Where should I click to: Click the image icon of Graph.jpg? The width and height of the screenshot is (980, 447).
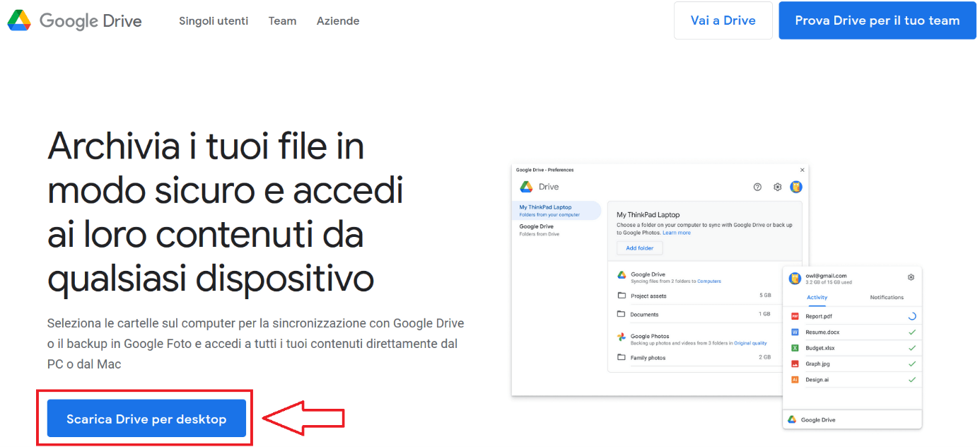pyautogui.click(x=795, y=364)
